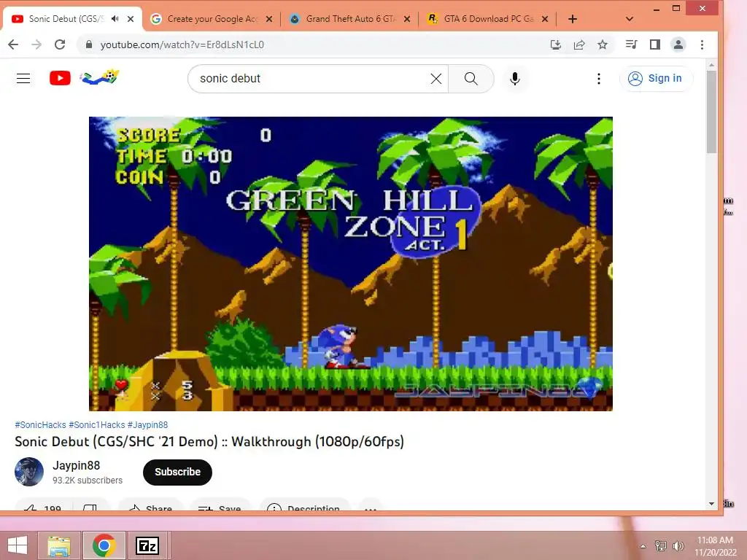
Task: Subscribe to Jaypin88
Action: pos(177,472)
